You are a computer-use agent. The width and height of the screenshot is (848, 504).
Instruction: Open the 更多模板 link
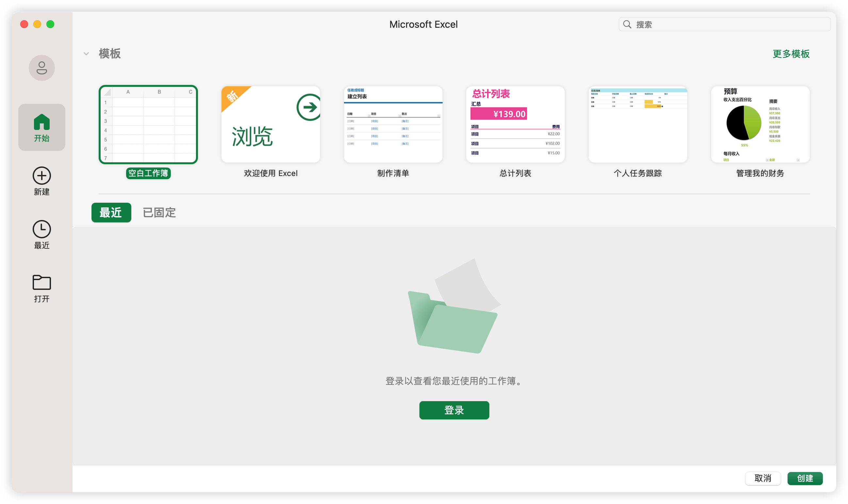coord(791,54)
